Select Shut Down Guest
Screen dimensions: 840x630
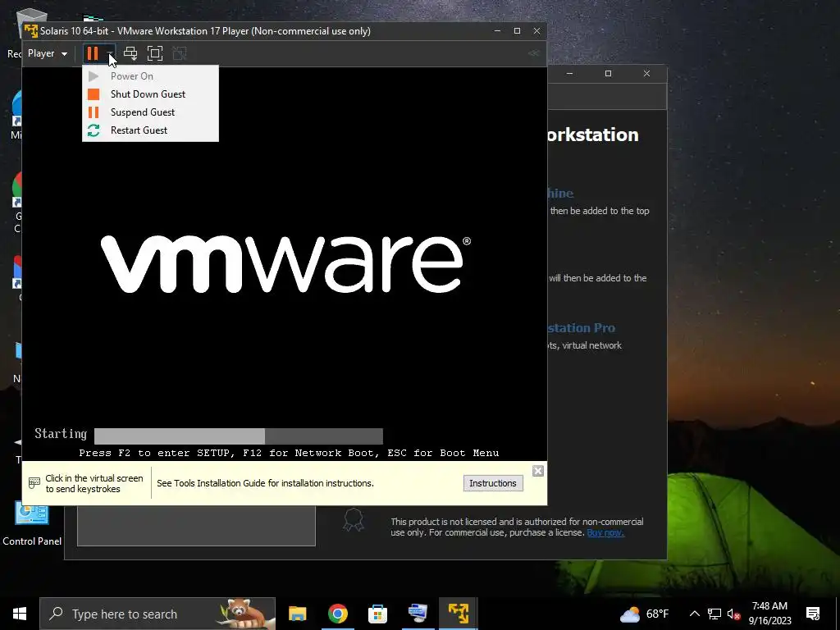(x=150, y=94)
